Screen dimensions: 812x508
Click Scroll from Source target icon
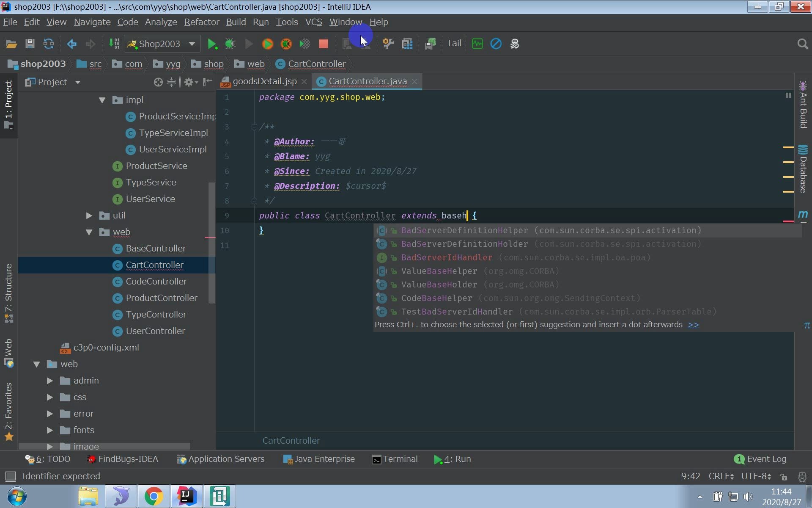tap(158, 82)
